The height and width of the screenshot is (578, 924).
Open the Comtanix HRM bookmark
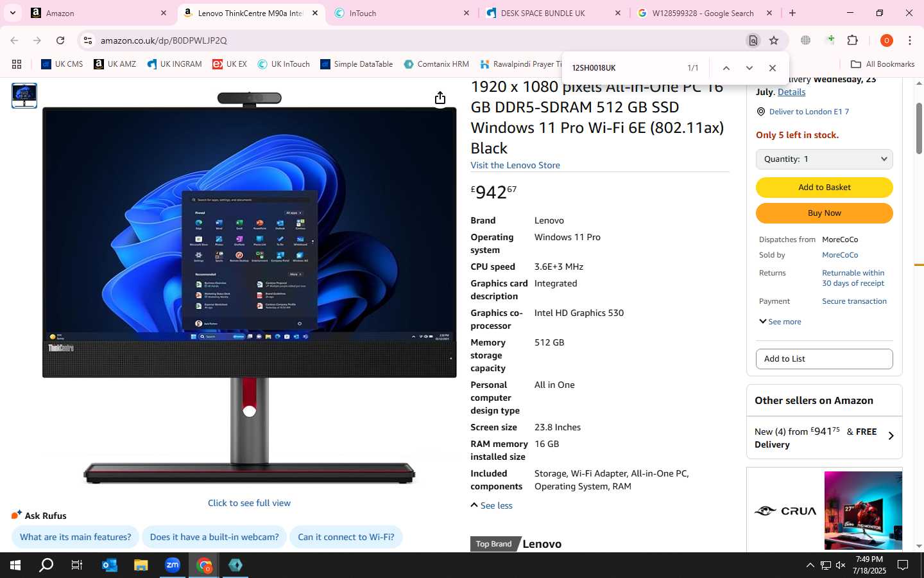(x=436, y=64)
